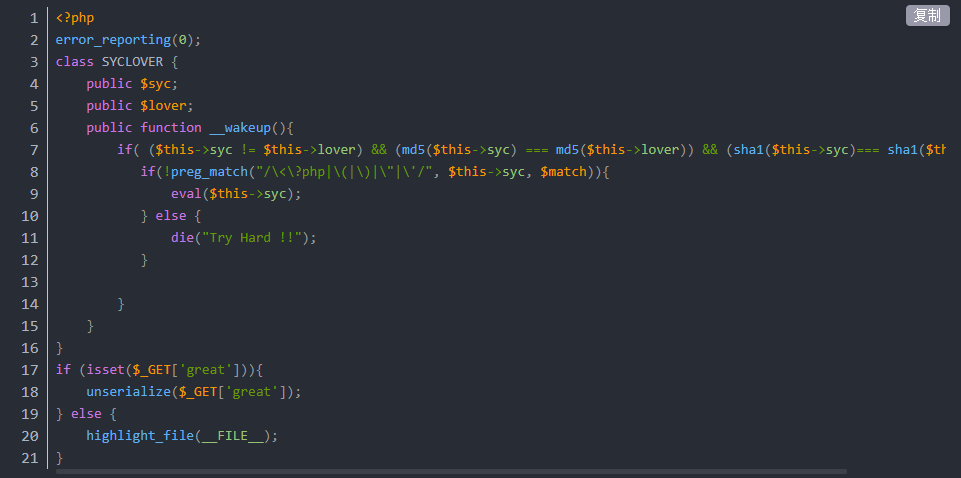Viewport: 961px width, 478px height.
Task: Click the 'preg_match' call on line 8
Action: (x=209, y=172)
